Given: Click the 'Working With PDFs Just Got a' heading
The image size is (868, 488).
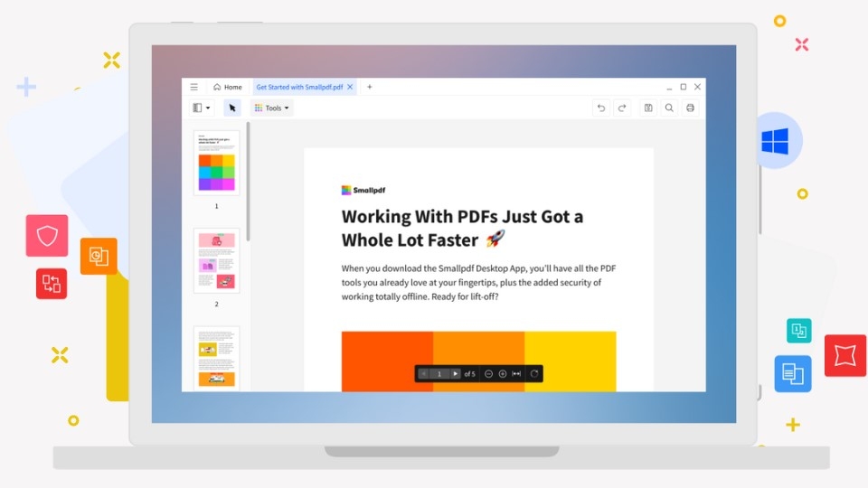Looking at the screenshot, I should (x=462, y=216).
